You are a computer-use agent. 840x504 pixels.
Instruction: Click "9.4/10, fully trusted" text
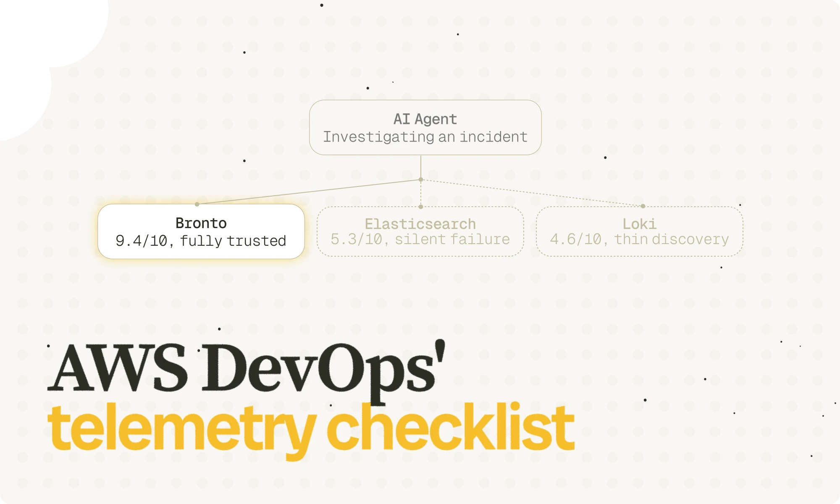point(201,241)
